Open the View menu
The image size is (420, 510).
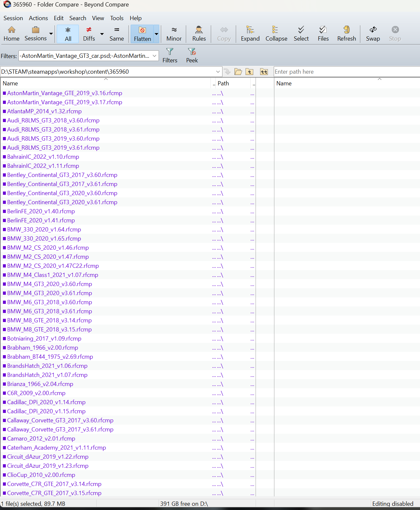click(x=98, y=18)
